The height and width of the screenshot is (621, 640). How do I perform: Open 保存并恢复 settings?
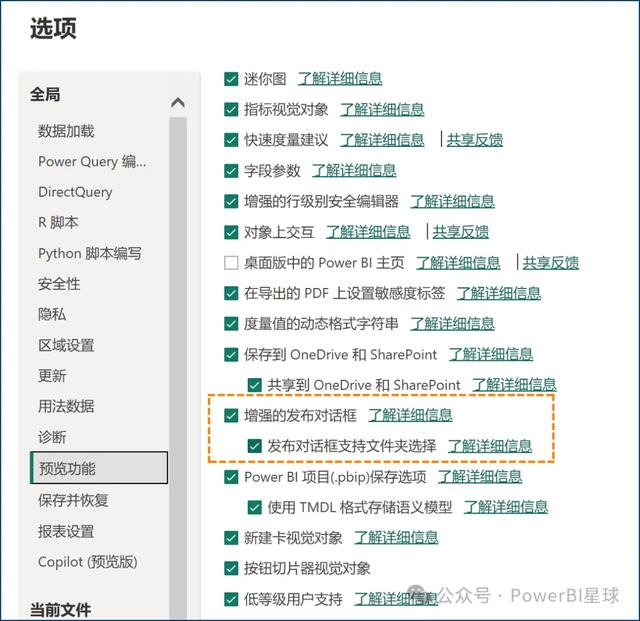coord(73,500)
